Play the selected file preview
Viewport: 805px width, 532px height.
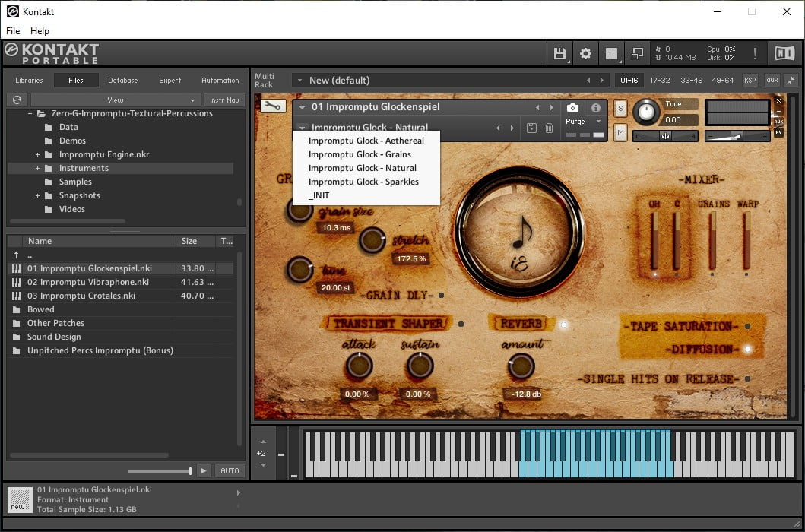coord(204,471)
